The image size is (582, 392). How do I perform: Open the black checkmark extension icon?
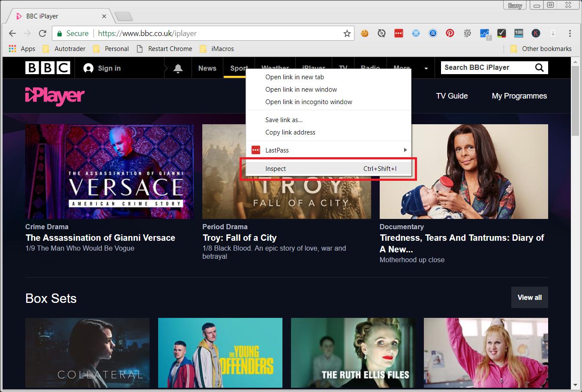coord(501,33)
